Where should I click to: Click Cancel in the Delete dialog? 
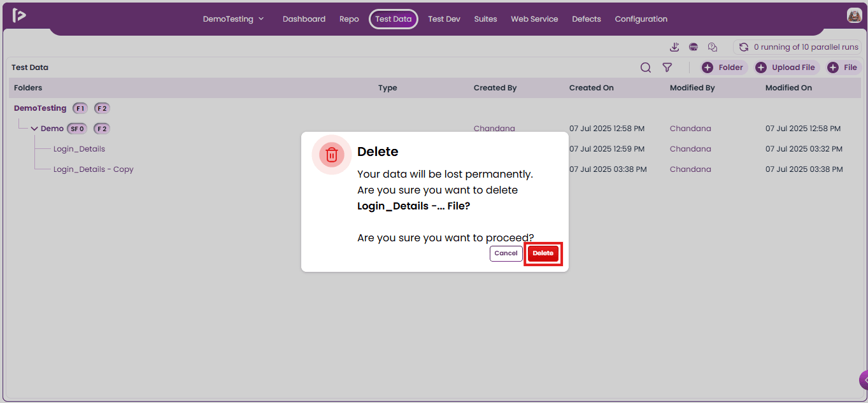click(x=506, y=253)
